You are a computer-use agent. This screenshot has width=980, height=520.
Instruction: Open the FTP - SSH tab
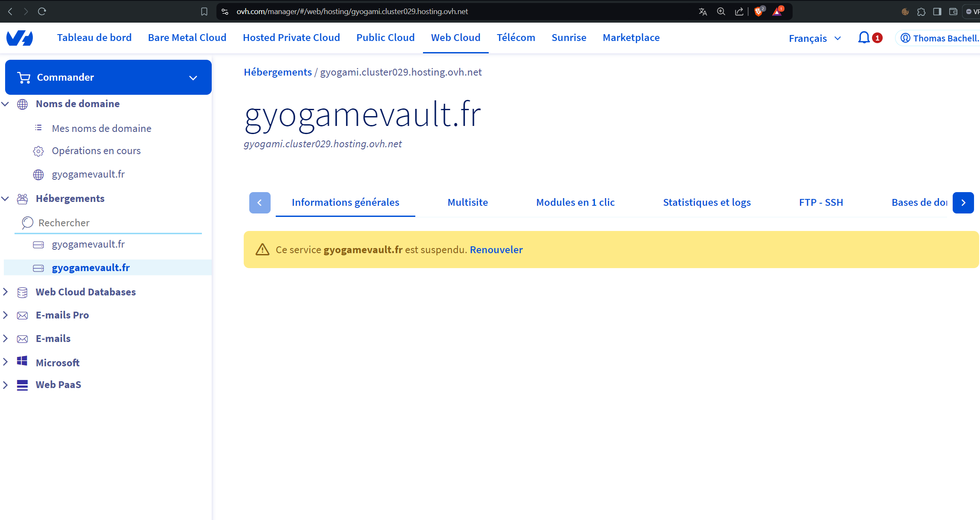[821, 202]
